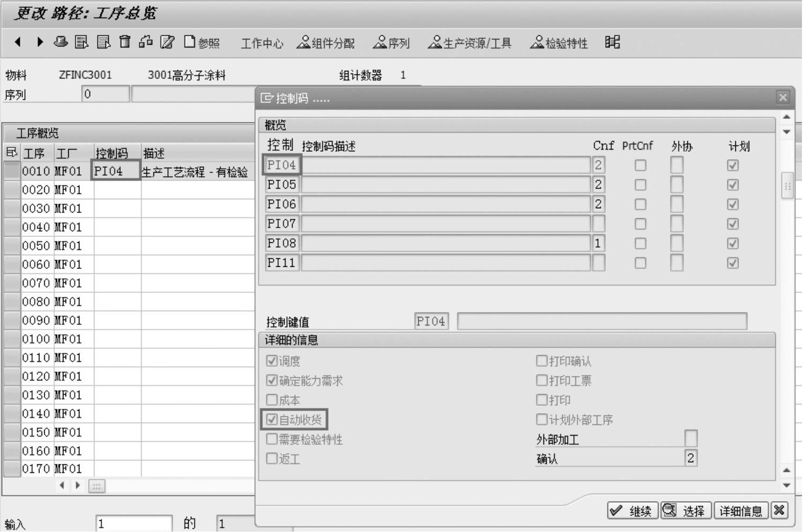Go to previous entry with left arrow icon
The image size is (803, 532).
(18, 42)
